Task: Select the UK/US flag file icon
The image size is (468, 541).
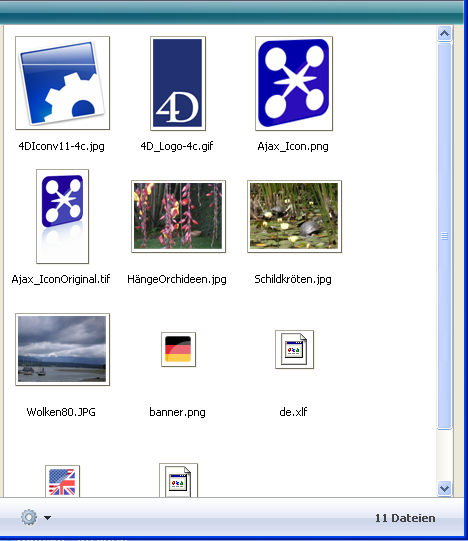Action: (62, 481)
